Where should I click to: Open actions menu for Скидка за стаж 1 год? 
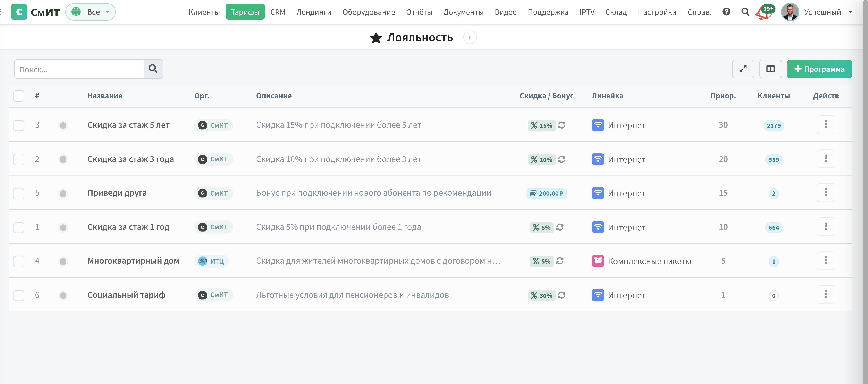[x=826, y=227]
